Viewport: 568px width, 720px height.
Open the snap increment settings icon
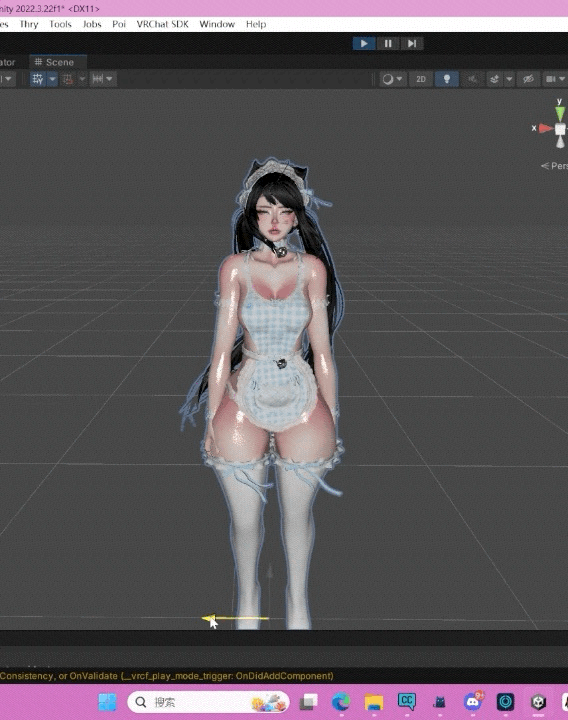[x=98, y=79]
